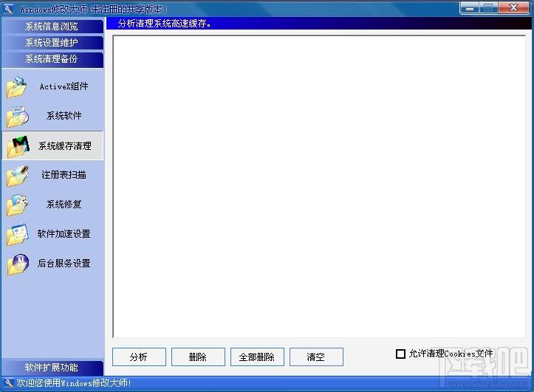Click the 注册表扫描 folder icon
The image size is (534, 392).
(x=17, y=176)
